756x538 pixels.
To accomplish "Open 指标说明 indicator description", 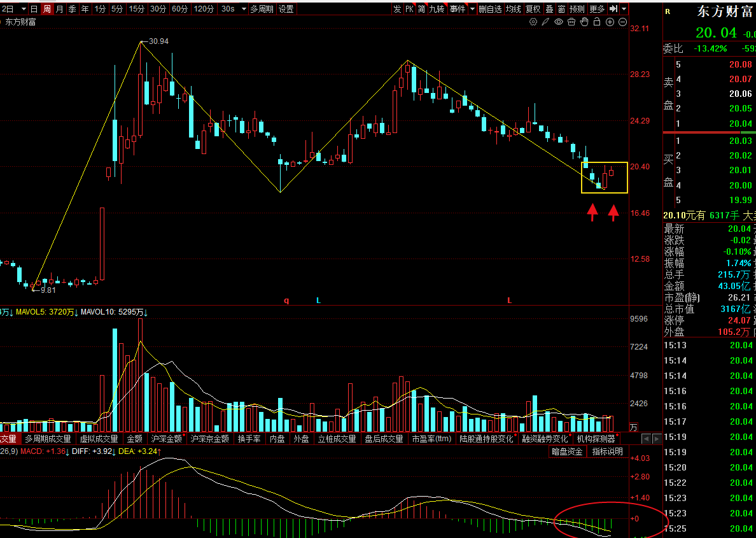I will [608, 451].
